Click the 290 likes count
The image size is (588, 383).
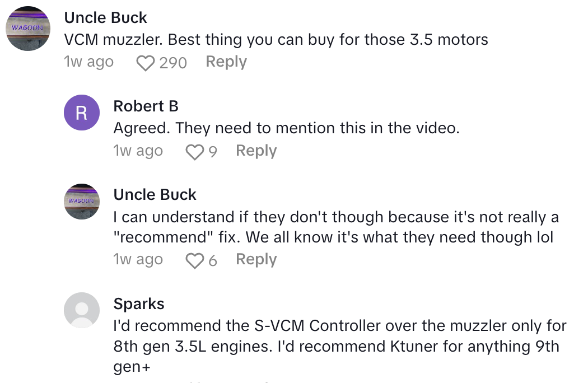[x=173, y=63]
